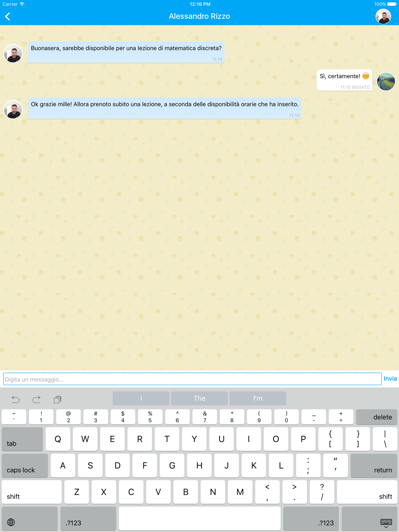Tap the S key
Viewport: 399px width, 532px height.
pyautogui.click(x=90, y=465)
